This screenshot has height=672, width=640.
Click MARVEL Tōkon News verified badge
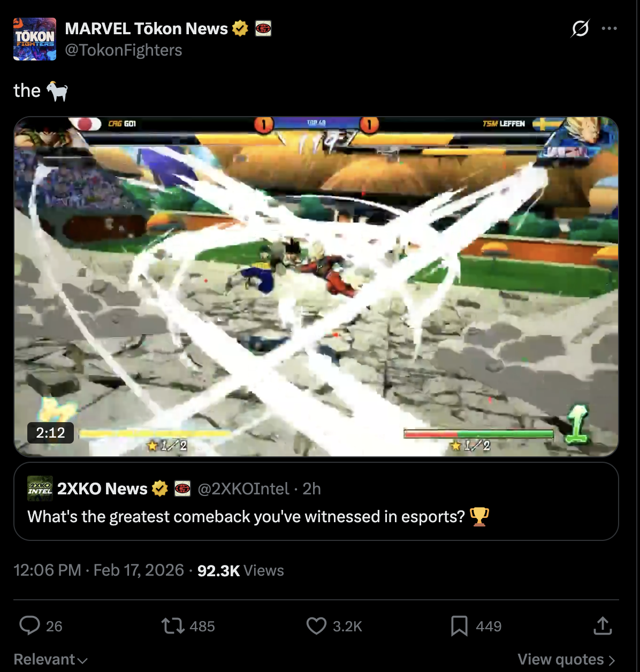tap(240, 28)
